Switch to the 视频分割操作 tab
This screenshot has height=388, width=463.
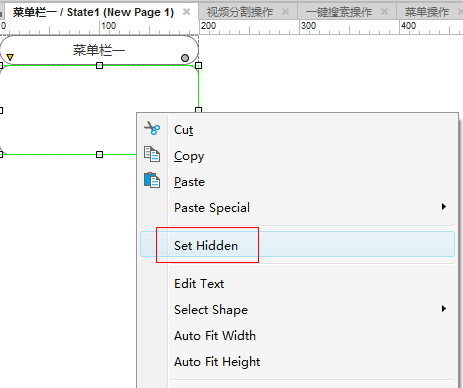240,12
